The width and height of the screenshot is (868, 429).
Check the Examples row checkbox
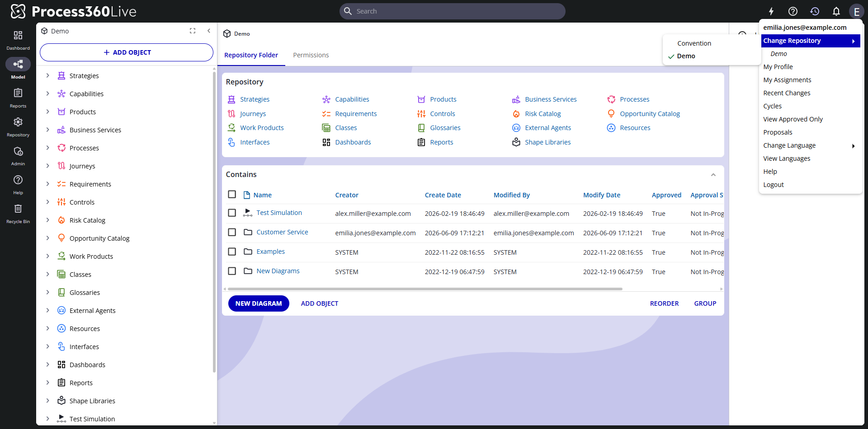232,252
